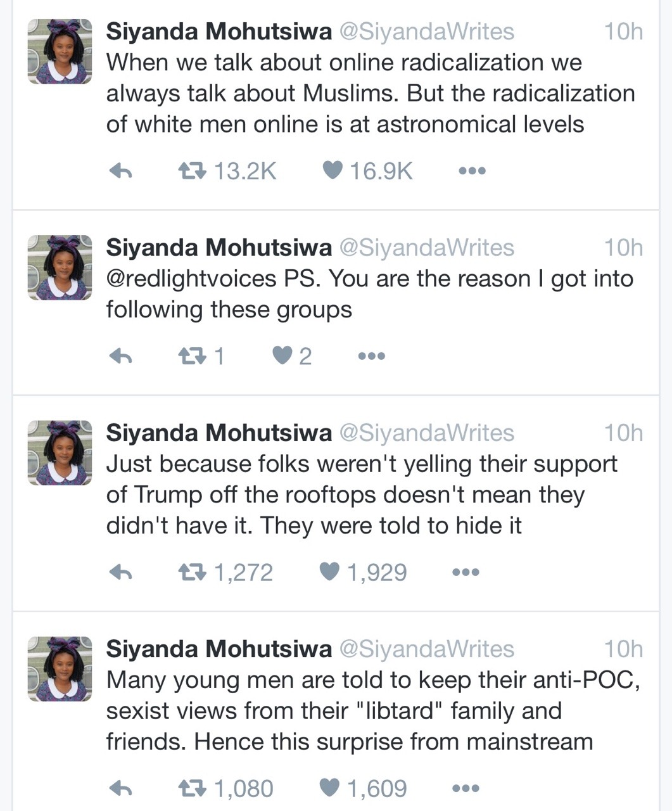Open more options on "libtard" family tweet
This screenshot has height=811, width=672.
tap(466, 789)
